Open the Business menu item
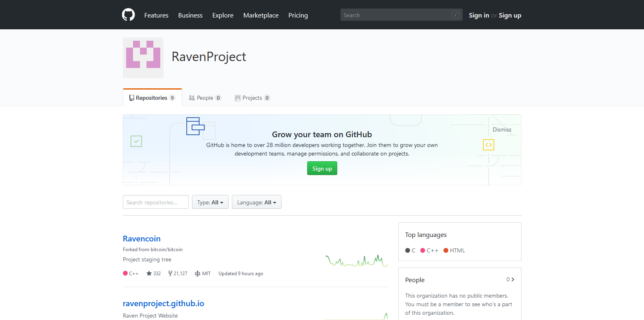This screenshot has width=644, height=320. [x=190, y=15]
